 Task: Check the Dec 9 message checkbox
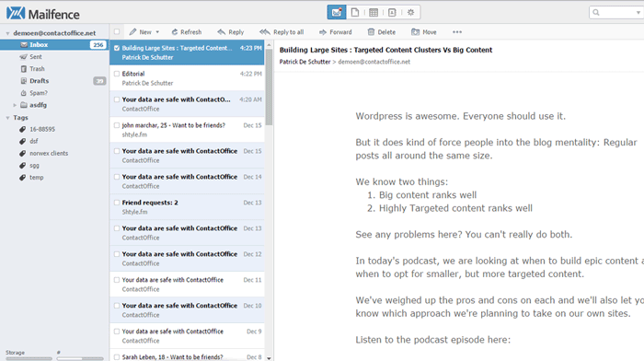tap(117, 332)
